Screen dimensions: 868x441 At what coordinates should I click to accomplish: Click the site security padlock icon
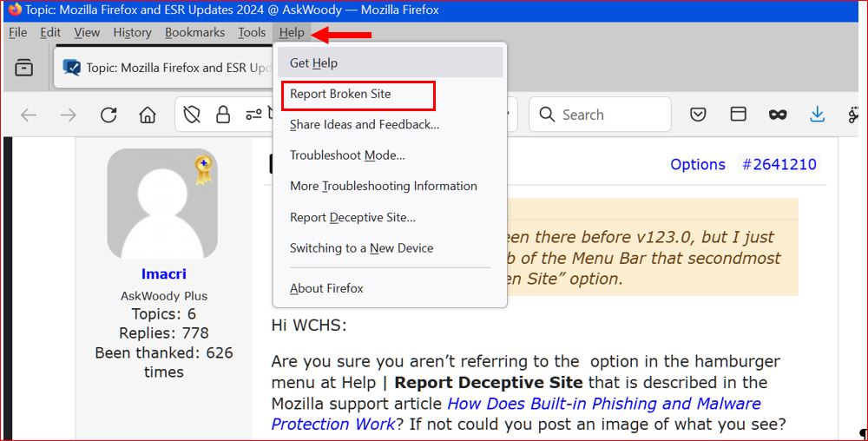tap(223, 115)
